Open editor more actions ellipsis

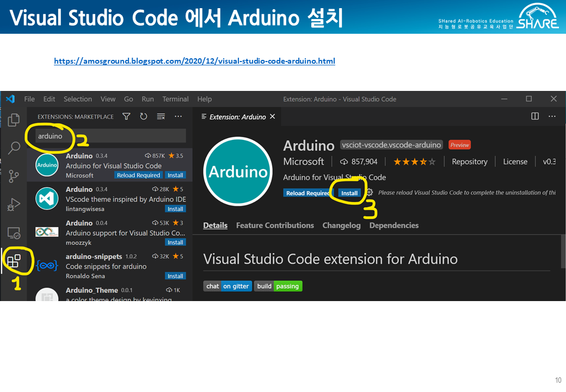tap(552, 116)
